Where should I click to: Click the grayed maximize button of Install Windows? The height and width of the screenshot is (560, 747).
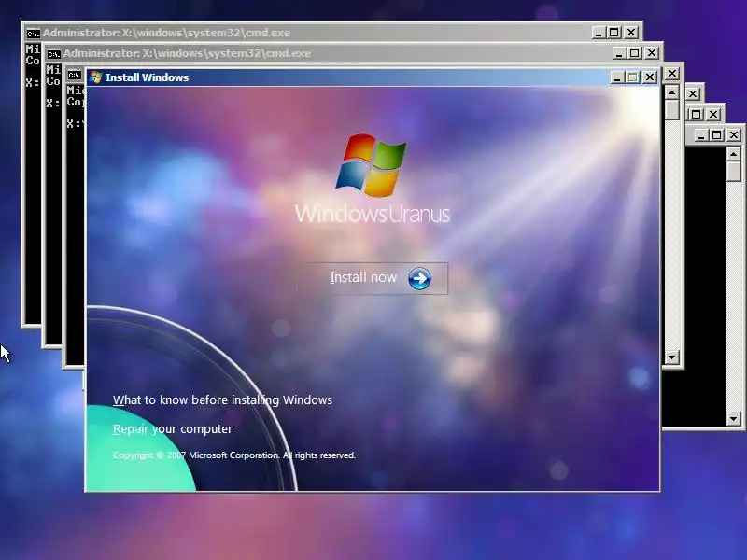coord(633,77)
